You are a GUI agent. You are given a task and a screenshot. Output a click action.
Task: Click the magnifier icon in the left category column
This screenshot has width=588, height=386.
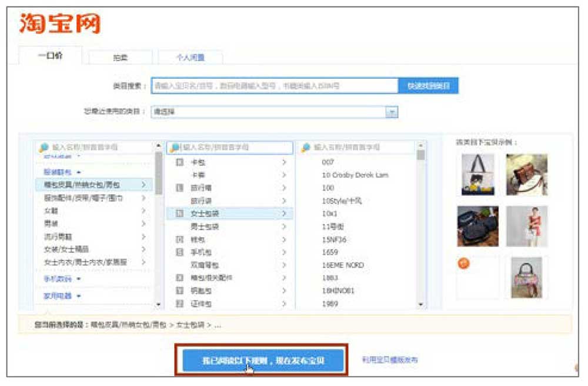43,147
